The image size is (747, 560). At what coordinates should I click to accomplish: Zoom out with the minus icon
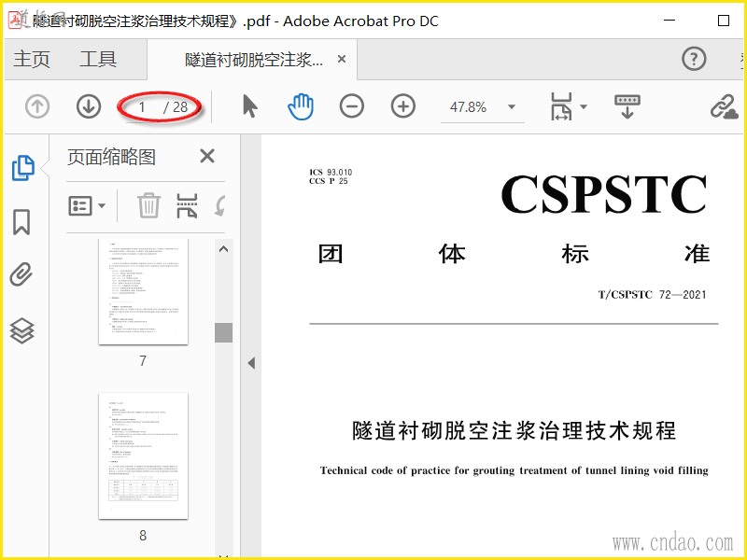coord(352,106)
